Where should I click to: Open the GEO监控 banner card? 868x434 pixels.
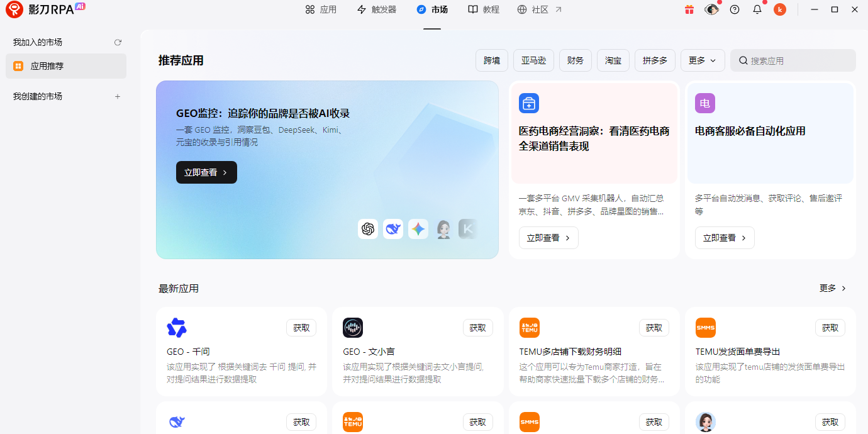tap(327, 170)
